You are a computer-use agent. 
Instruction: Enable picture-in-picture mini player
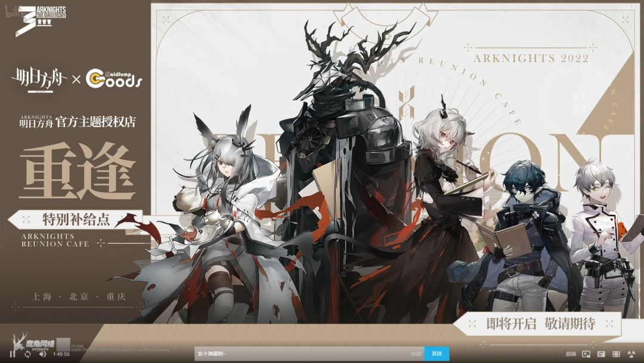(586, 354)
